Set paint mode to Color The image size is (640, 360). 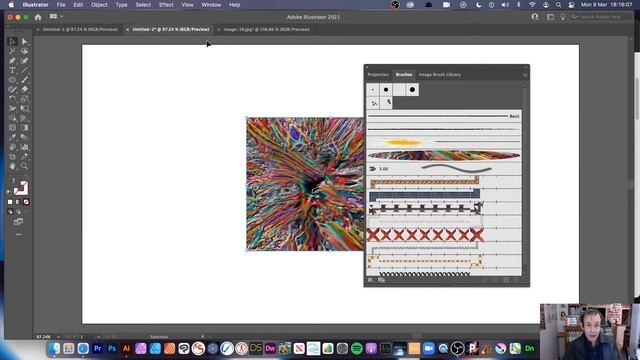[x=10, y=202]
